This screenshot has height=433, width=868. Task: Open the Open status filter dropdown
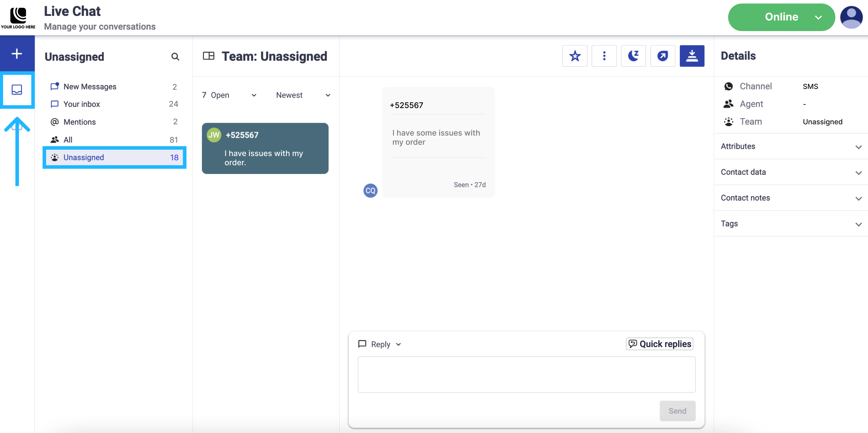229,95
